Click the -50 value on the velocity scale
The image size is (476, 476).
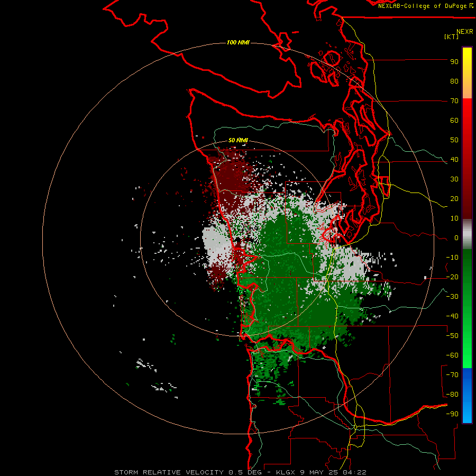452,336
